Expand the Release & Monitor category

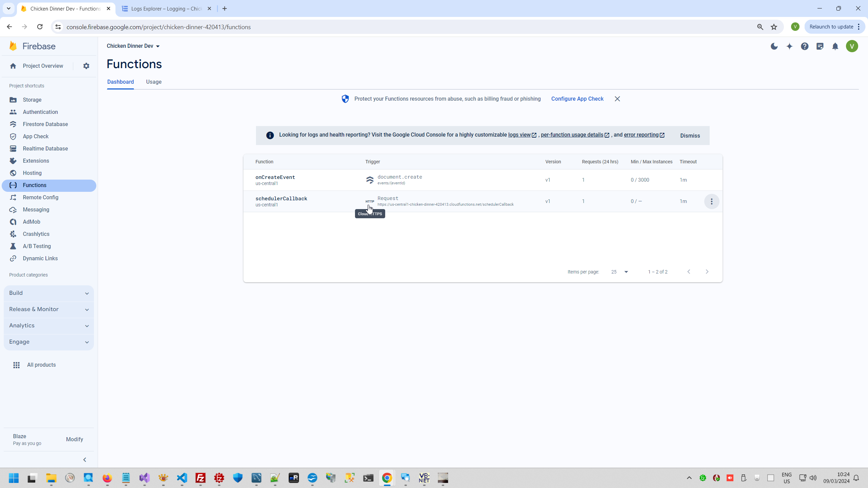[x=49, y=309]
